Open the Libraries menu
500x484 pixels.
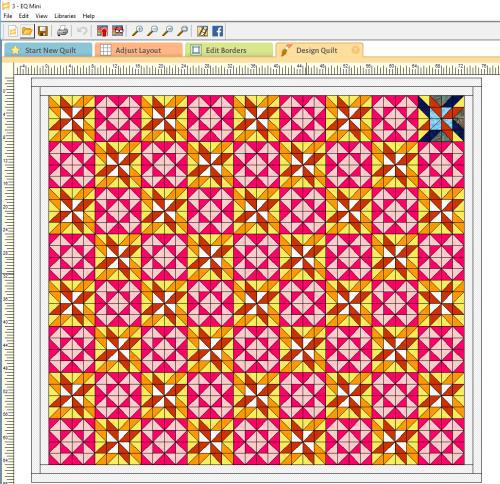tap(65, 16)
